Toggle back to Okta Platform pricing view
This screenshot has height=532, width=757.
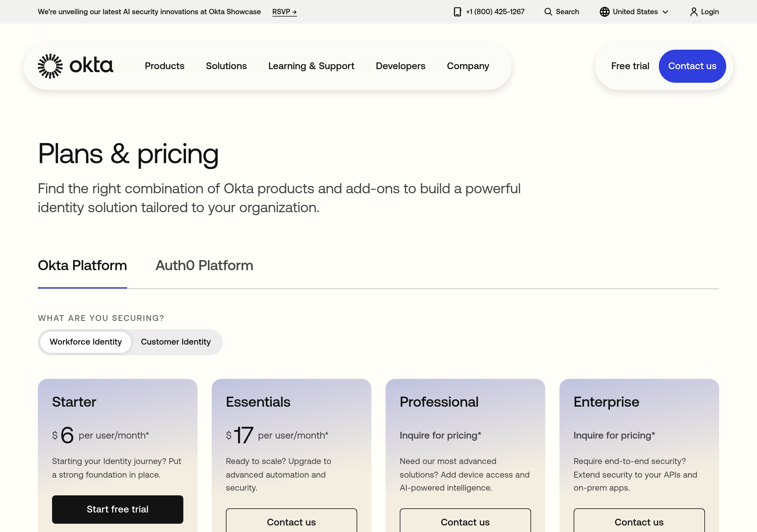point(82,265)
